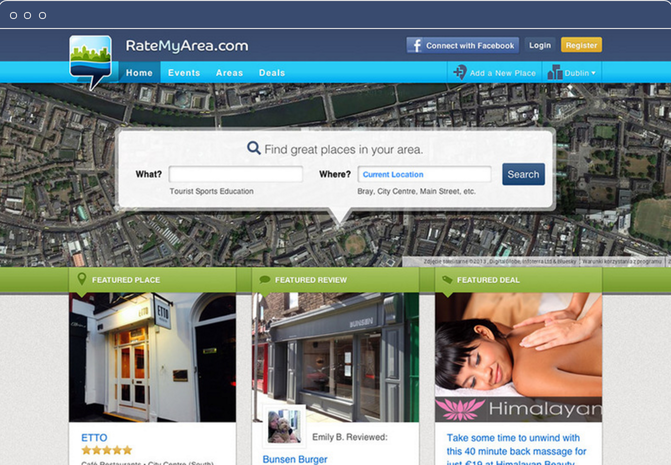Focus the What? search field
Screen dimensions: 671x465
(236, 174)
